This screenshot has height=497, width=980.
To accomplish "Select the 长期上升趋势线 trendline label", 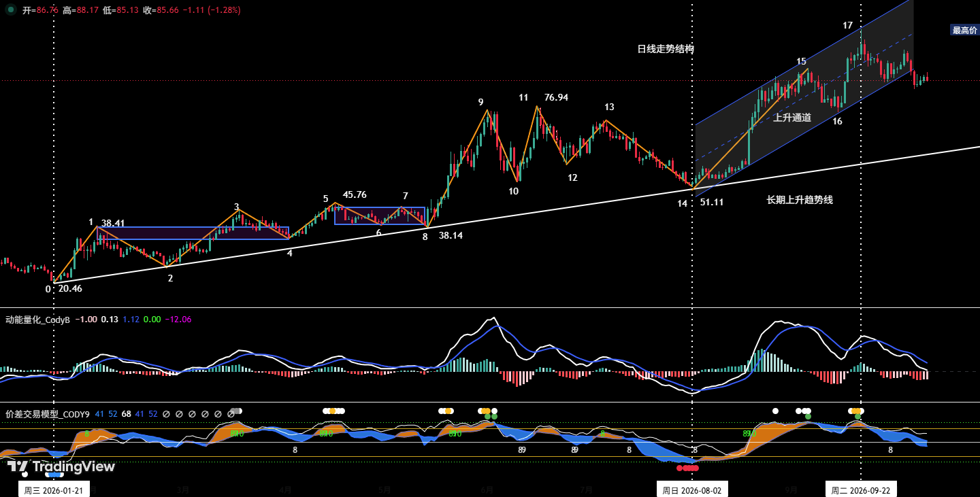I will (x=800, y=200).
